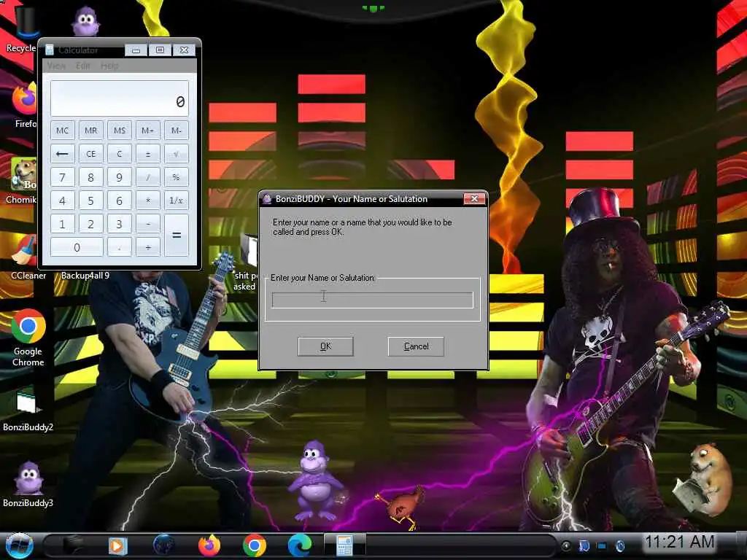Open the Calculator Help menu
Viewport: 747px width, 560px height.
[x=109, y=66]
